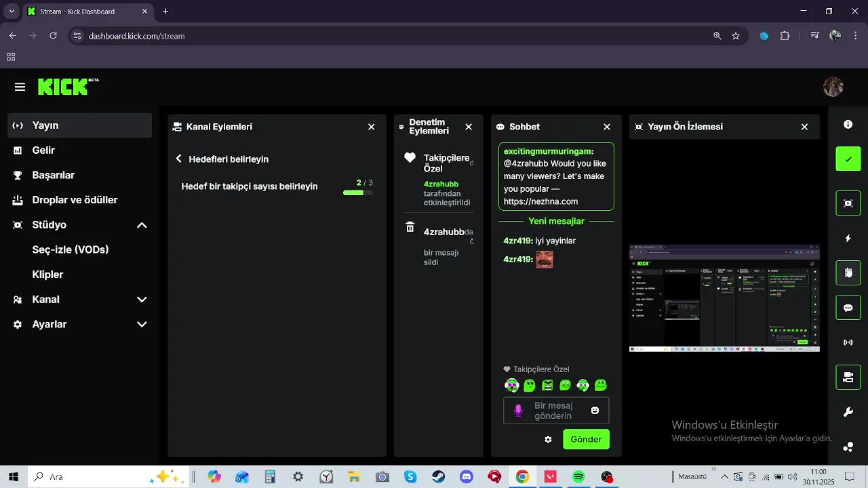Screen dimensions: 868x488
Task: Open Discord from the taskbar
Action: pyautogui.click(x=467, y=477)
